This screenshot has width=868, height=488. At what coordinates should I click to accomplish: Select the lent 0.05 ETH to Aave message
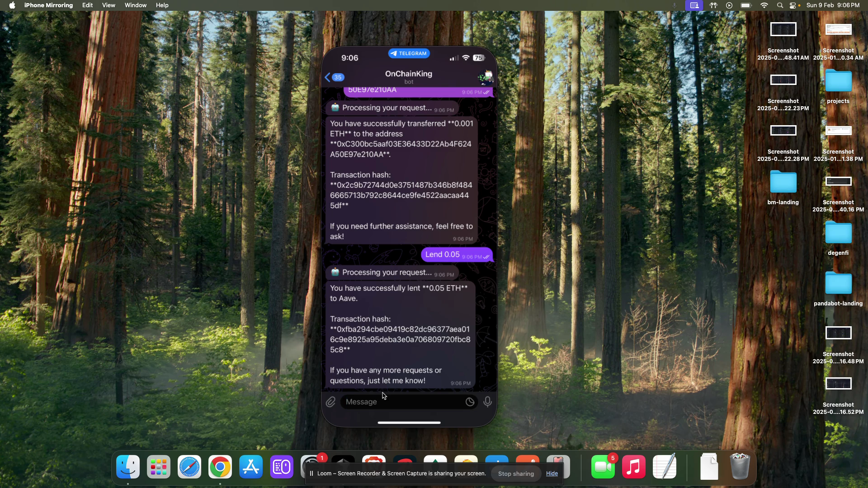[x=400, y=334]
